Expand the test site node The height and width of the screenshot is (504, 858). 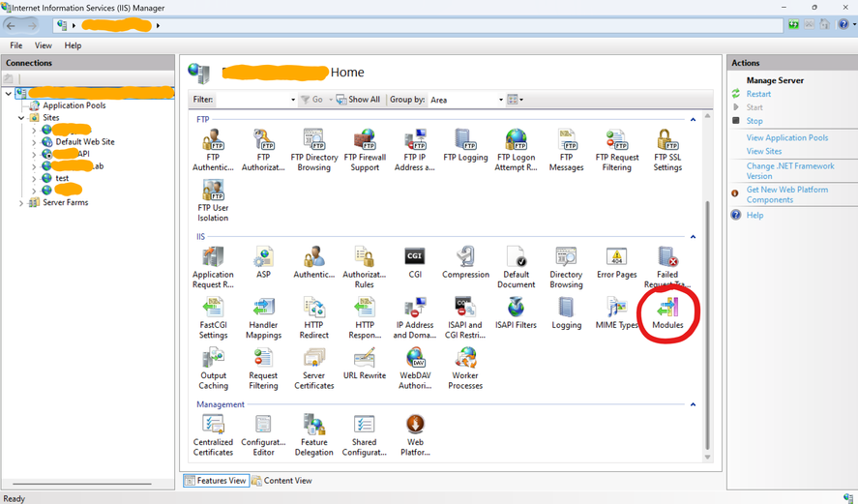click(34, 179)
